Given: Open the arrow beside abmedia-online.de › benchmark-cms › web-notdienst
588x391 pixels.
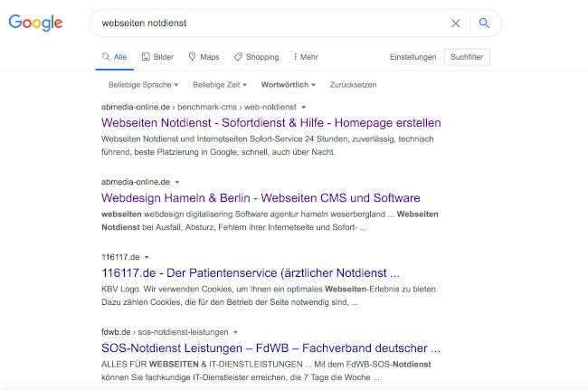Looking at the screenshot, I should click(x=303, y=108).
